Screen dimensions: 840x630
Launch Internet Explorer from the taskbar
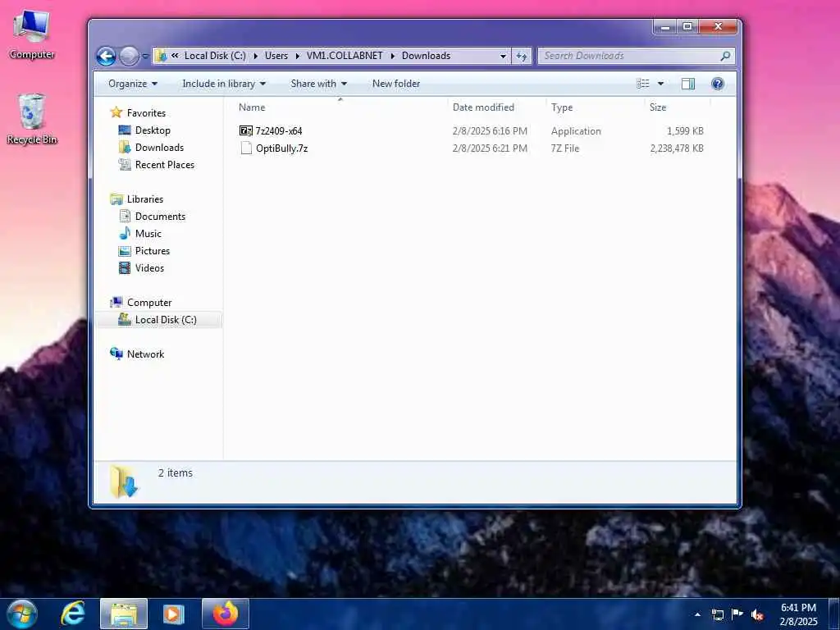[73, 614]
